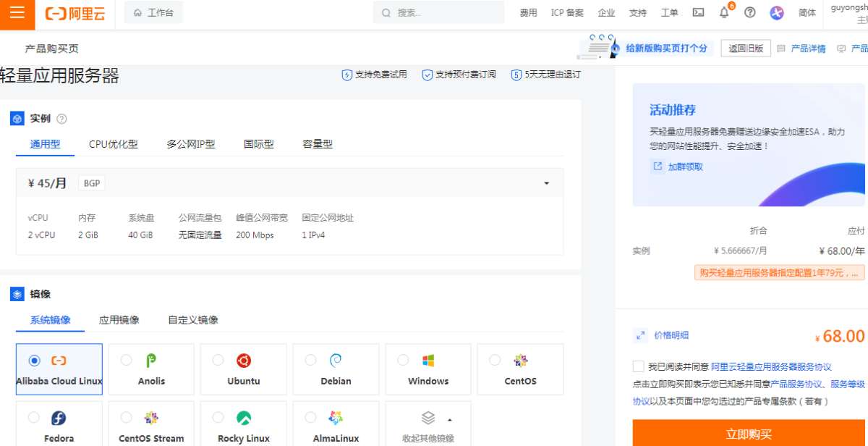Open notifications via the bell icon
868x446 pixels.
pos(723,12)
